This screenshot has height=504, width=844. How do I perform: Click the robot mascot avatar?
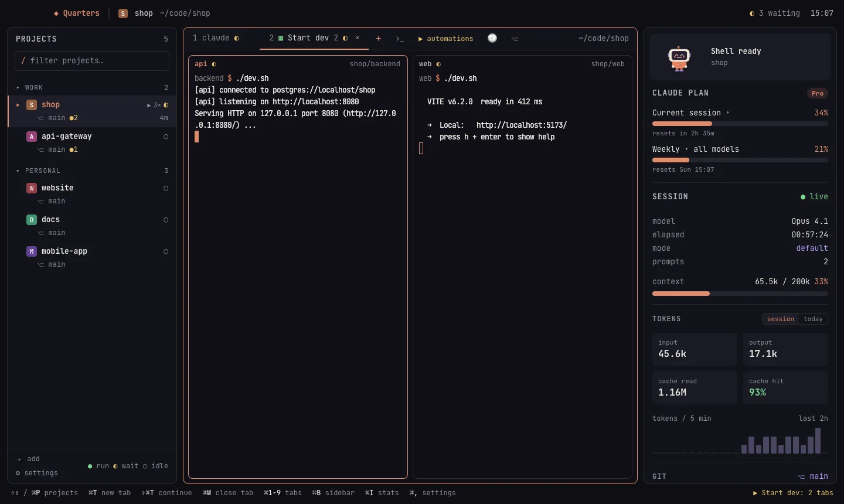[x=679, y=58]
